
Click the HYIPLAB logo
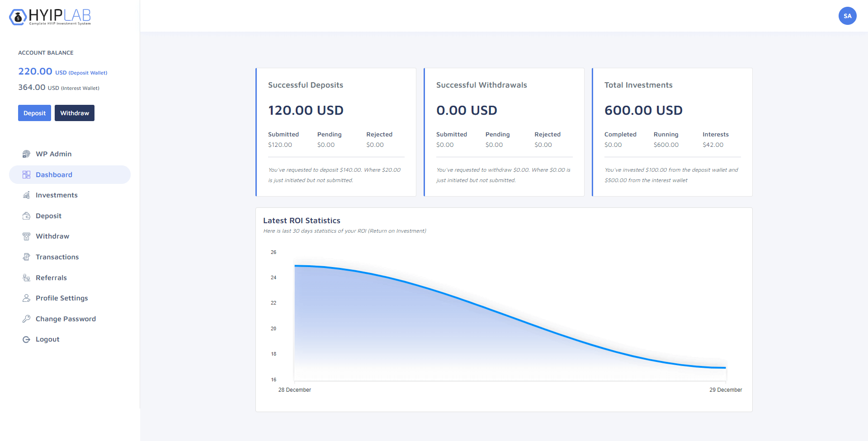tap(50, 17)
